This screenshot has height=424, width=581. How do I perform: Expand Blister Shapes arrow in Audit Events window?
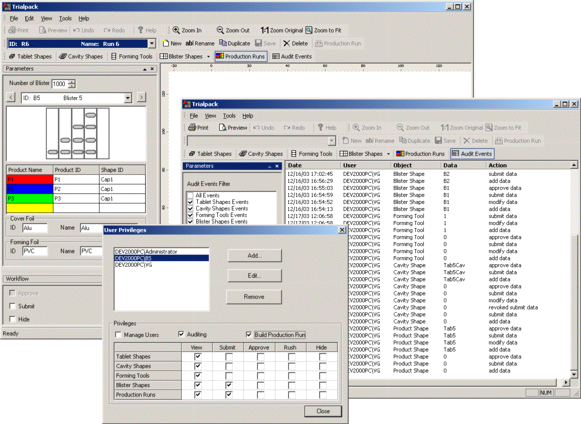(388, 154)
